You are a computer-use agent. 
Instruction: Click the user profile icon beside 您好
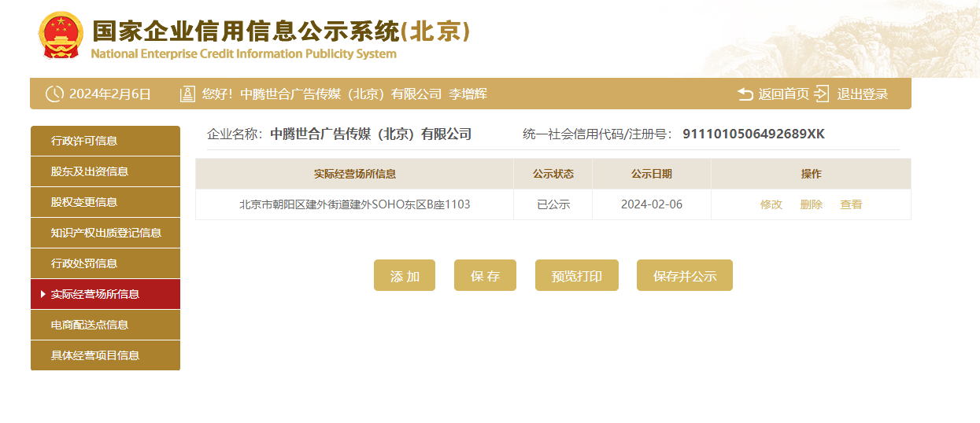point(187,94)
